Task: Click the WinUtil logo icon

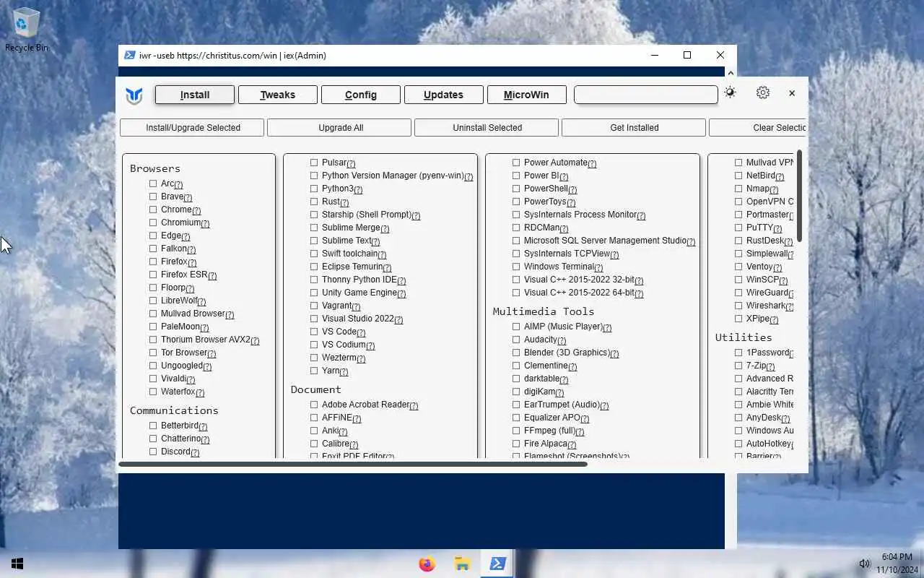Action: tap(134, 95)
